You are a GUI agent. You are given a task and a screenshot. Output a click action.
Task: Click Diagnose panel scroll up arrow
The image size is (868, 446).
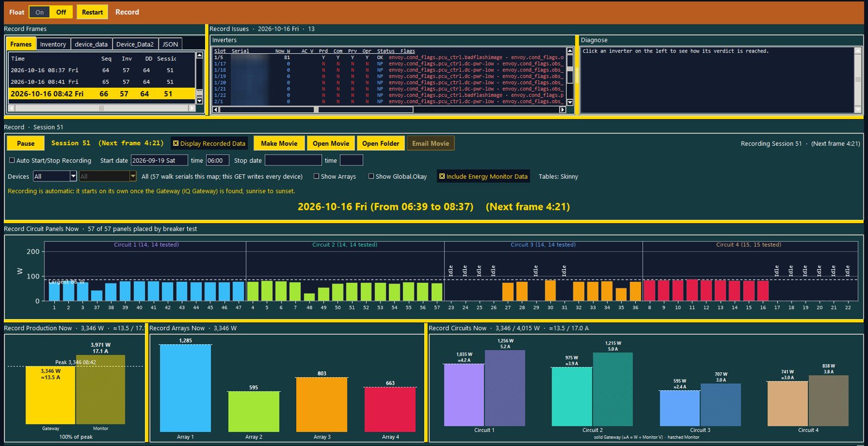point(858,51)
